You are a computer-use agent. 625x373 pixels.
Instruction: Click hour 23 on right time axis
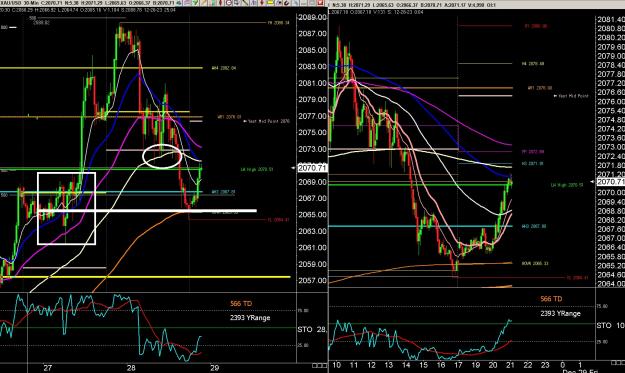545,365
